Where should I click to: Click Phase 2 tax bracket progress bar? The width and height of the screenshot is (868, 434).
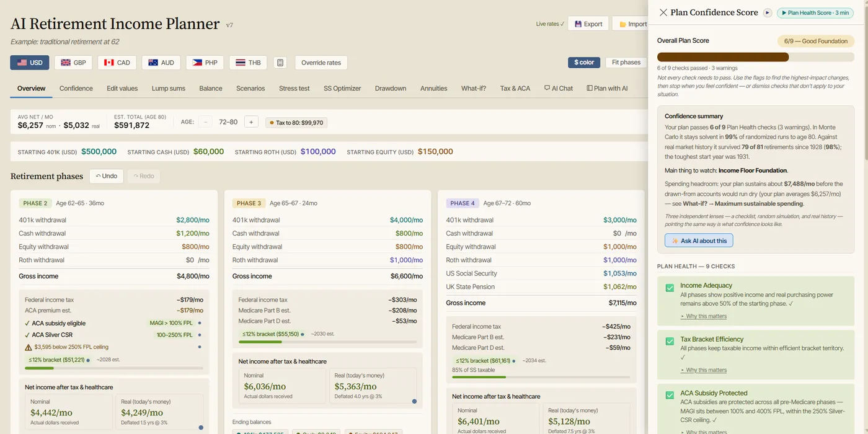tap(114, 368)
